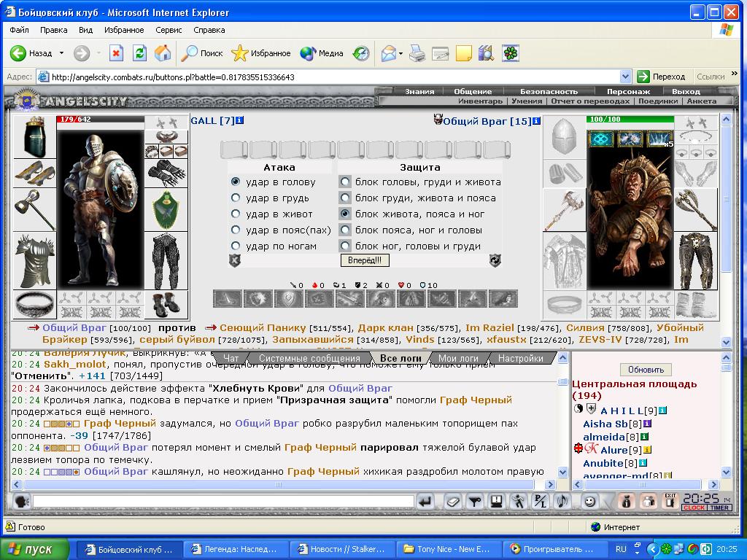The width and height of the screenshot is (747, 560).
Task: Switch to Системные сообщения tab
Action: coord(309,358)
